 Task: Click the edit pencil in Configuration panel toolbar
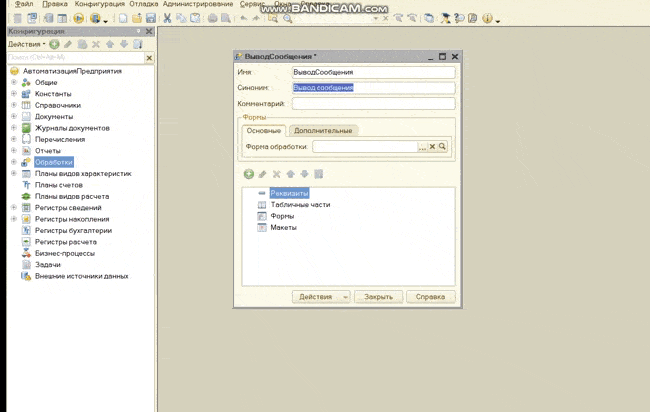[x=68, y=44]
